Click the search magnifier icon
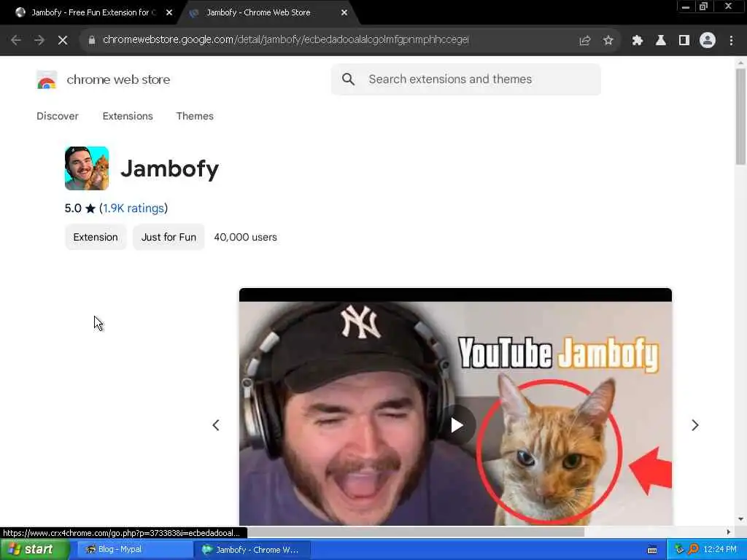 click(x=348, y=79)
